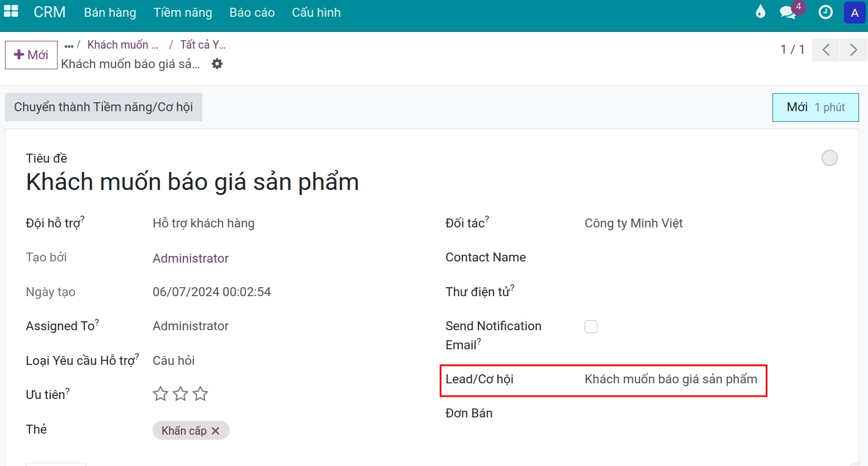Click the Contact Name input field
This screenshot has height=466, width=868.
(x=711, y=258)
